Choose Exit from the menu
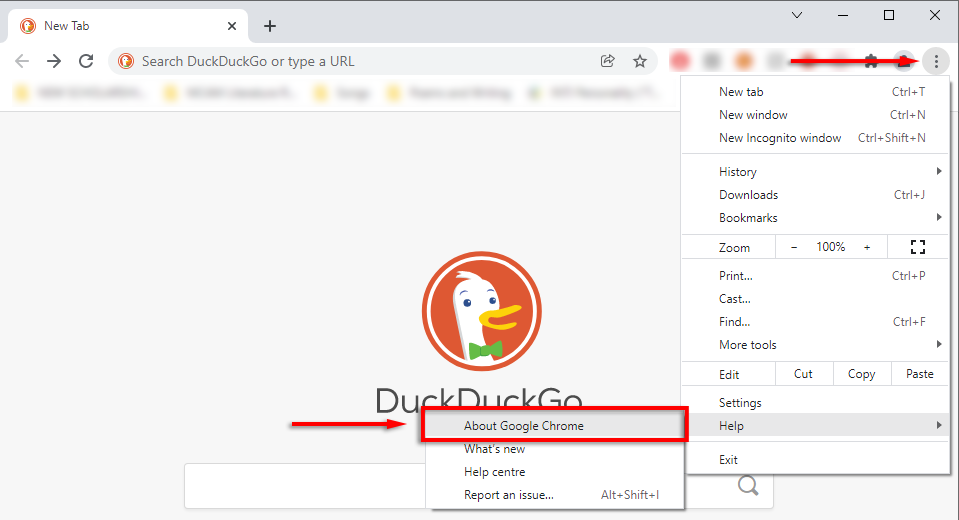 click(815, 460)
